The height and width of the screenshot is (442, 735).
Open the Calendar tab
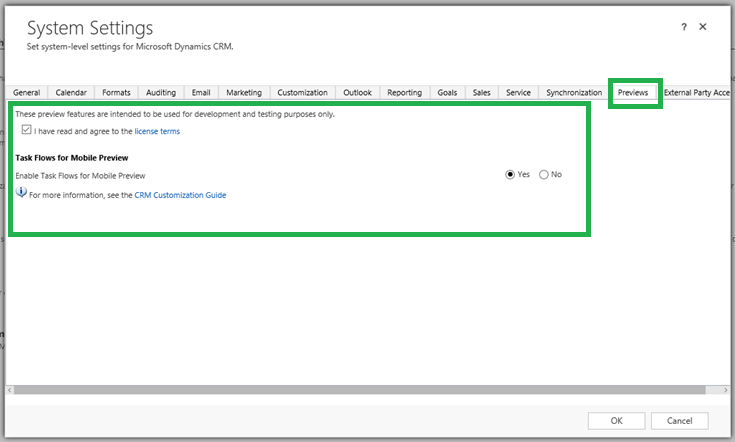(x=71, y=93)
